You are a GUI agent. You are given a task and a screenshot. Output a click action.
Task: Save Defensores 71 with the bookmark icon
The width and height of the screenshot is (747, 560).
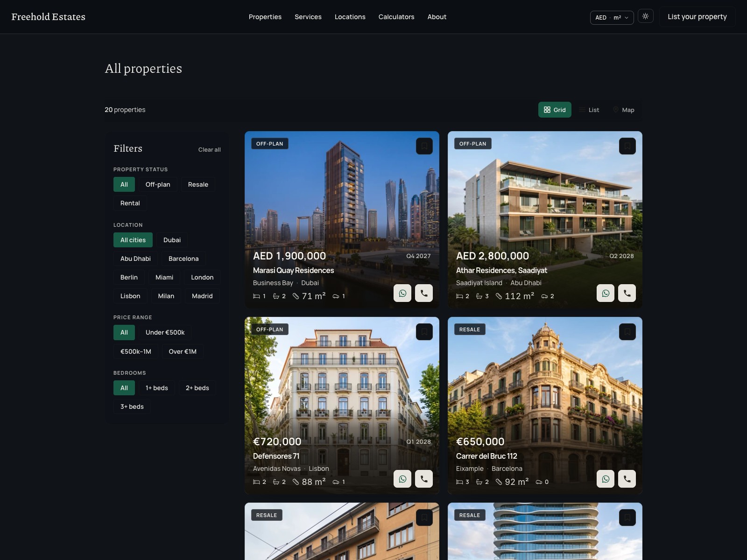coord(424,332)
